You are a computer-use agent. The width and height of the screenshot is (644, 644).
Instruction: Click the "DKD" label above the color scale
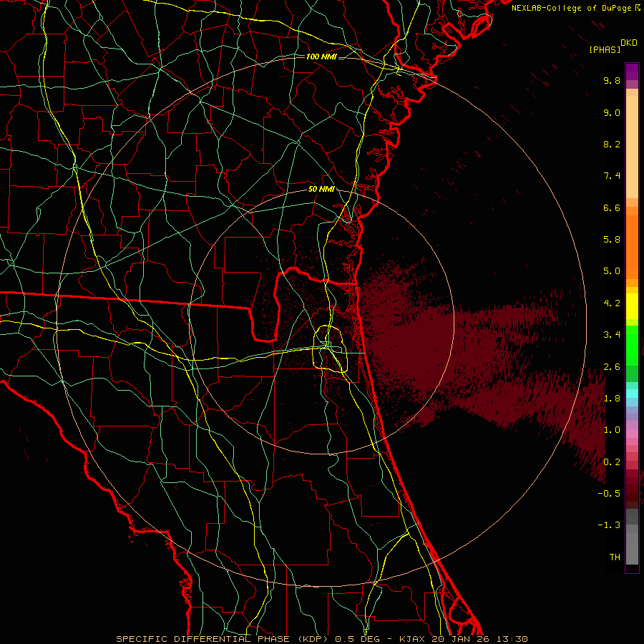(629, 43)
